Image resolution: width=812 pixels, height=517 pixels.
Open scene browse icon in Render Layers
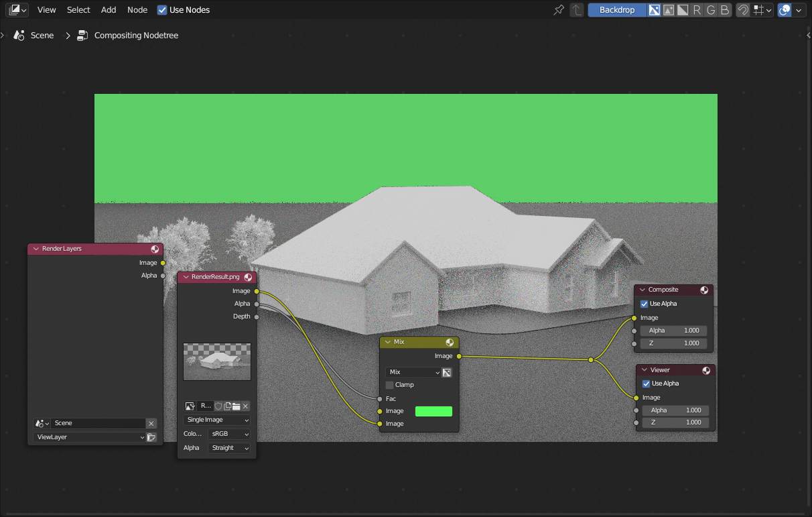click(42, 423)
